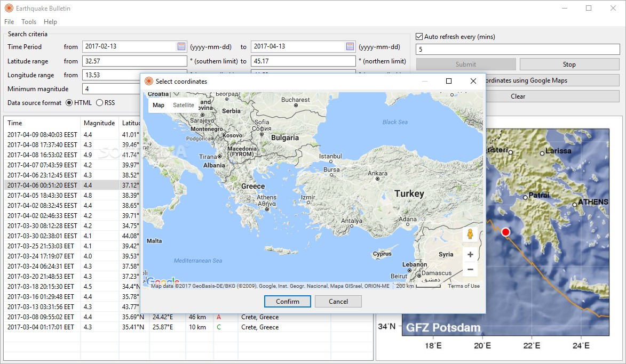Click red A status in 2017-03-08 row
Image resolution: width=626 pixels, height=364 pixels.
[x=219, y=317]
